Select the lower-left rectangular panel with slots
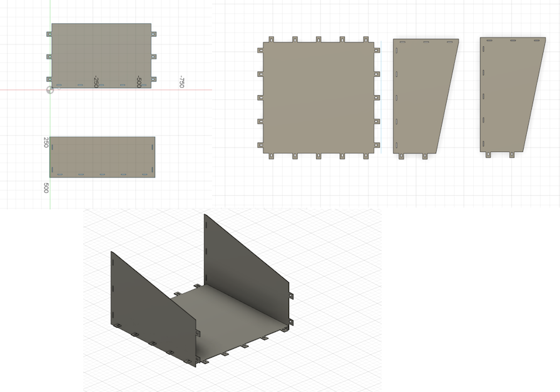The image size is (560, 392). tap(102, 157)
